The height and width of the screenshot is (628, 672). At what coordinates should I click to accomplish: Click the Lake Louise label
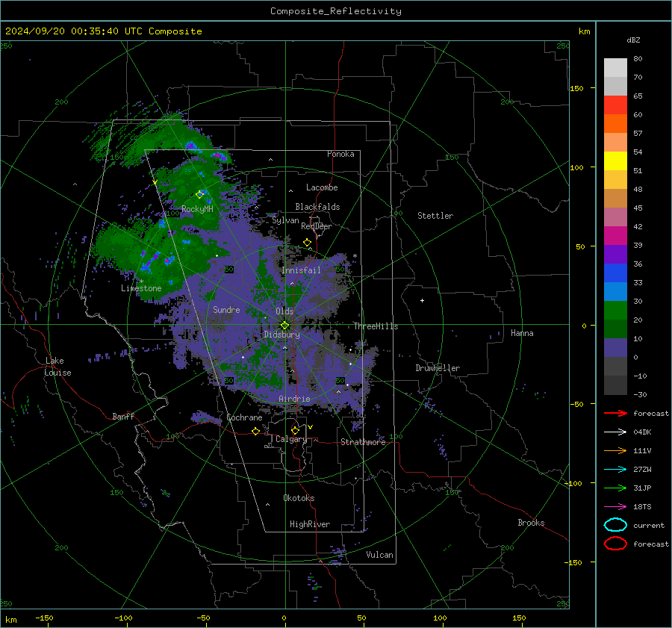[57, 367]
